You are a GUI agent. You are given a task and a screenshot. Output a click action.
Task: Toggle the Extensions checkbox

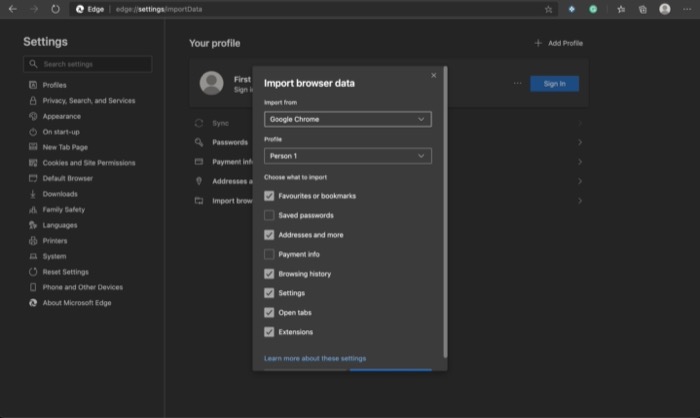click(x=269, y=332)
